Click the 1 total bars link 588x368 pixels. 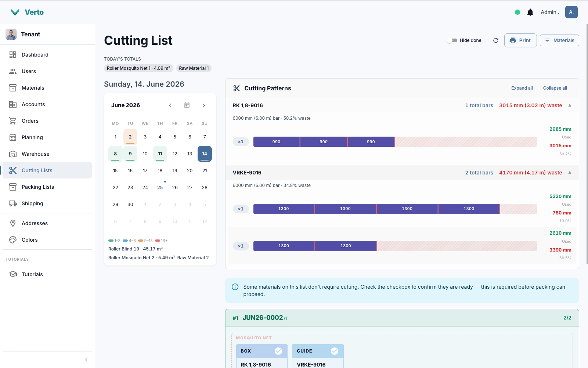click(479, 105)
